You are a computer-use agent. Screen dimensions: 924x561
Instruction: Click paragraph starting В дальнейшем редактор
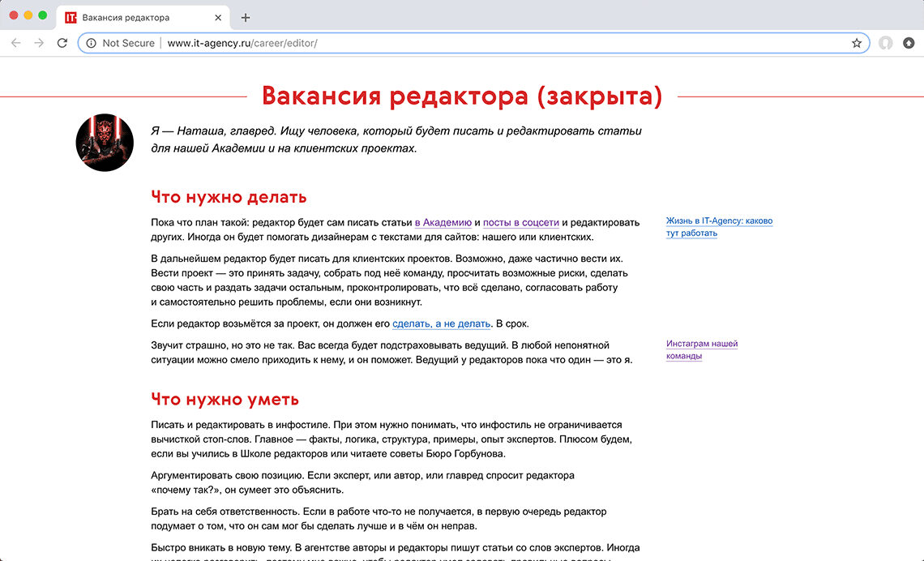(390, 280)
